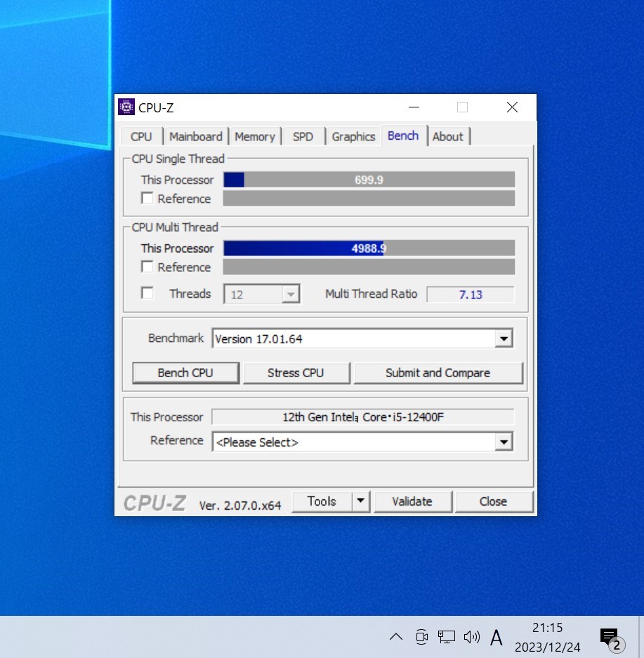Click the Multi Thread Ratio value 7.13
644x658 pixels.
[471, 294]
